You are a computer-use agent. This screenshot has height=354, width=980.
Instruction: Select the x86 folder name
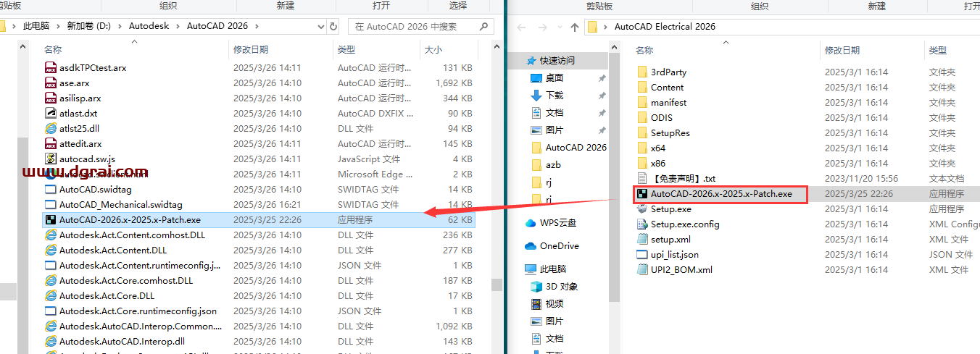point(658,163)
